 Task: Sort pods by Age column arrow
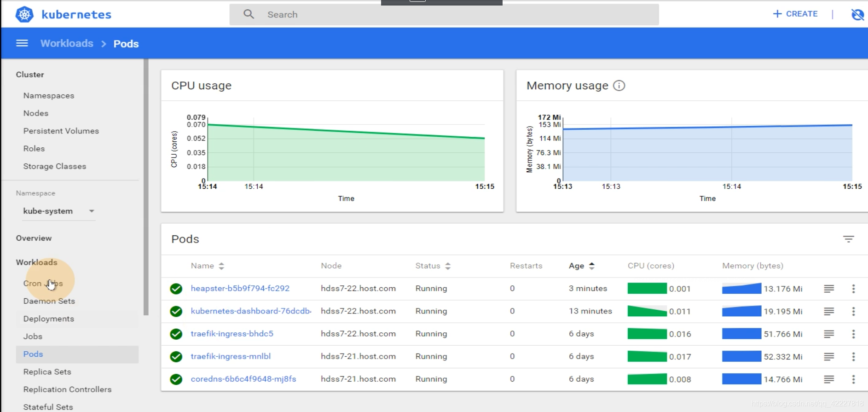(x=592, y=266)
